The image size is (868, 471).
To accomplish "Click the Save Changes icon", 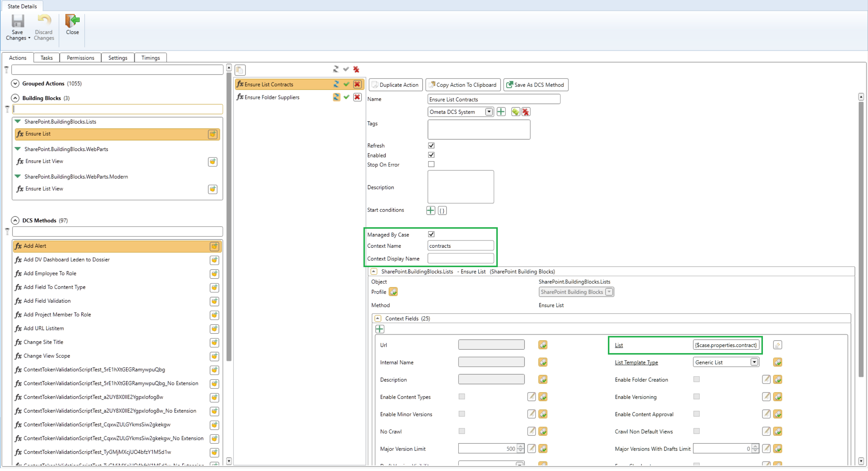I will [17, 22].
